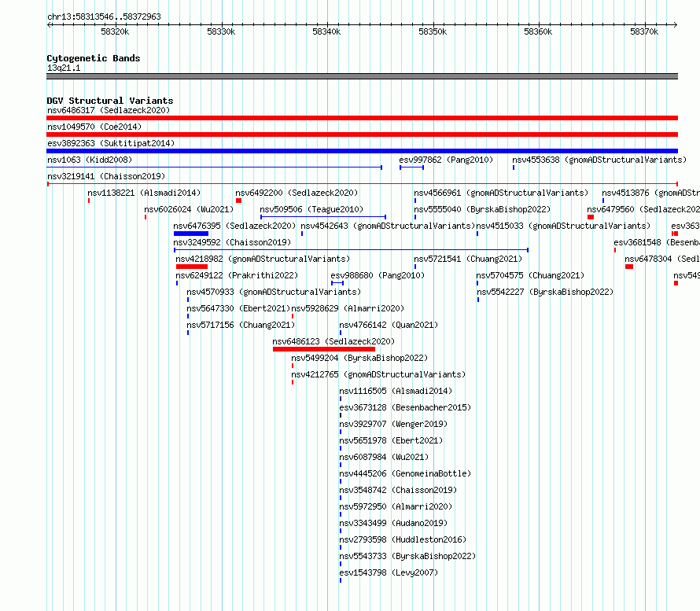This screenshot has width=700, height=611.
Task: Click nsv6249122 (Prakrithi2022) label
Action: pyautogui.click(x=237, y=275)
